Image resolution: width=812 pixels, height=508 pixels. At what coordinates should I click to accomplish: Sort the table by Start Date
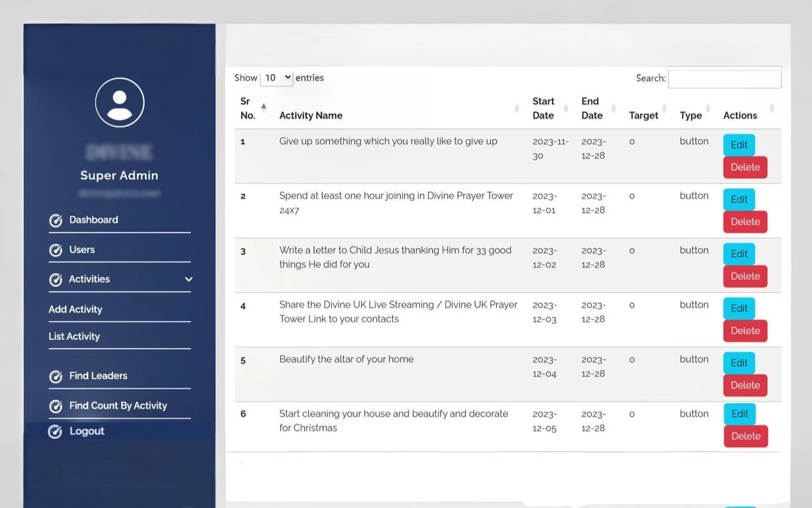565,109
